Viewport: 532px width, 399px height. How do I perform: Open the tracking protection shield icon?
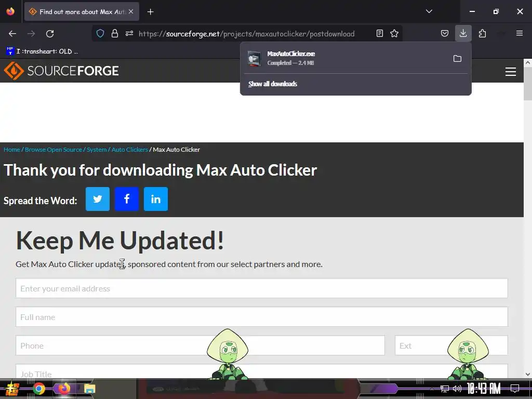(x=100, y=33)
